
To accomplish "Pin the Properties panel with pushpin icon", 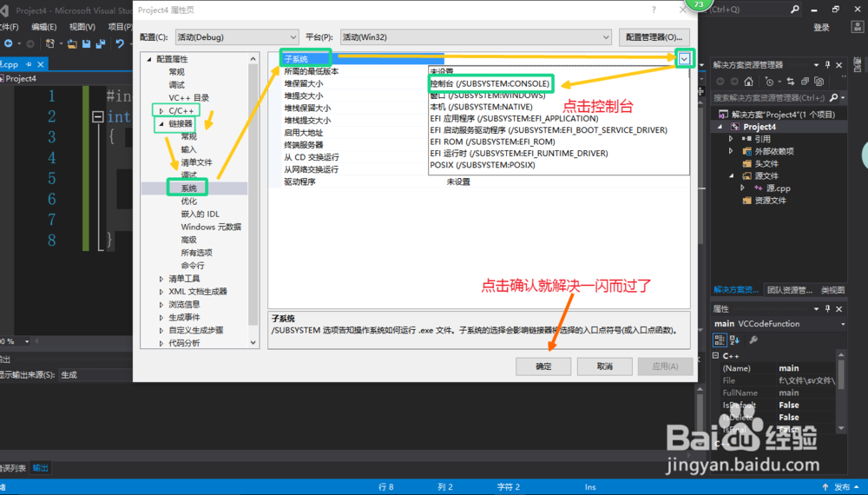I will [827, 309].
